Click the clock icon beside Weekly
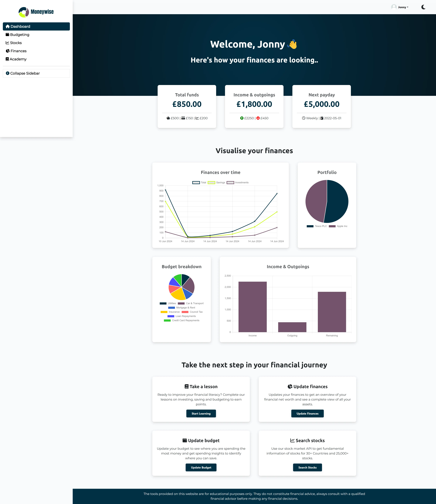This screenshot has width=436, height=504. [x=304, y=118]
